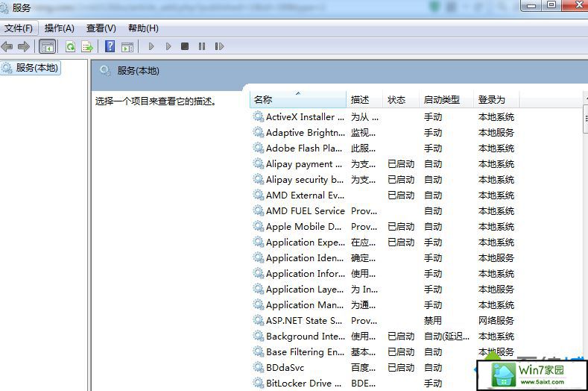The width and height of the screenshot is (588, 391).
Task: Click the Back arrow toolbar icon
Action: coord(7,46)
